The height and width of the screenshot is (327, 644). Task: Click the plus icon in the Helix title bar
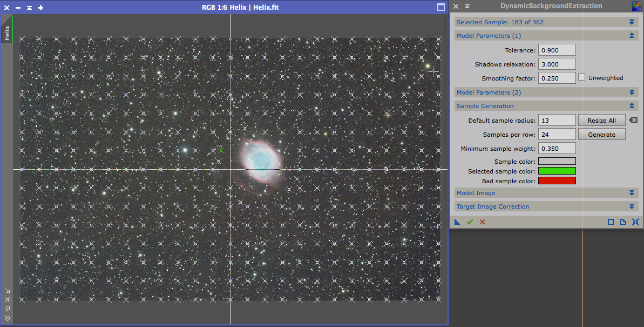pyautogui.click(x=40, y=8)
